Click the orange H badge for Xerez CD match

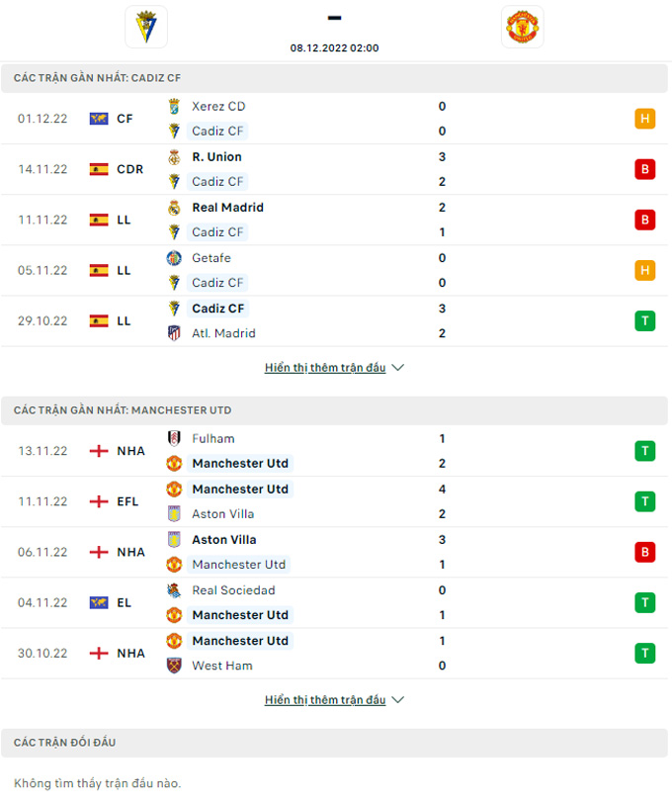tap(644, 119)
